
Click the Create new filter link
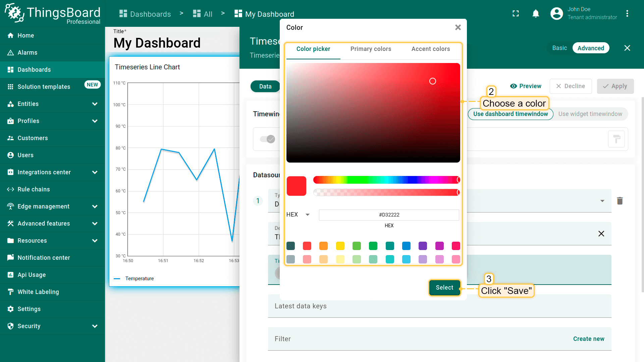pos(588,339)
